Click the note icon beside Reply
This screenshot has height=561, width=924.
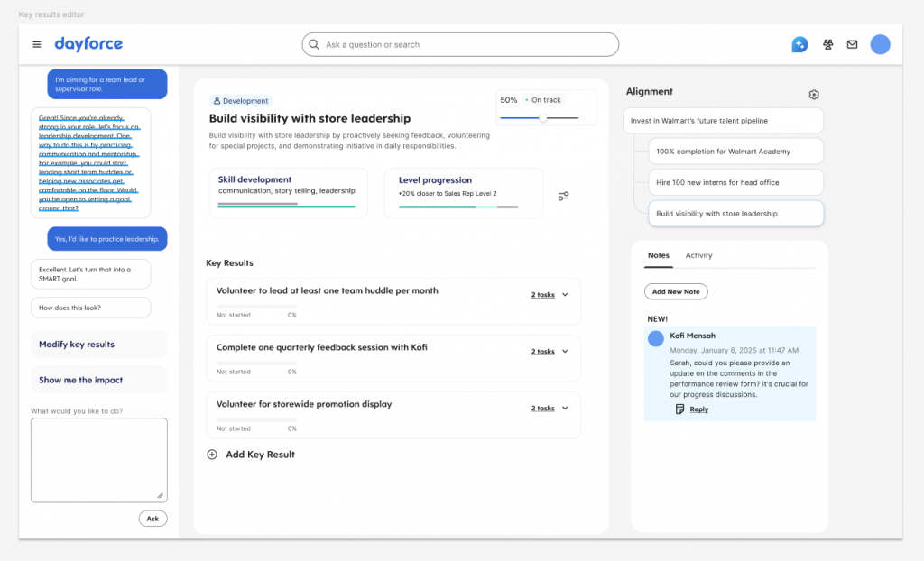tap(679, 409)
